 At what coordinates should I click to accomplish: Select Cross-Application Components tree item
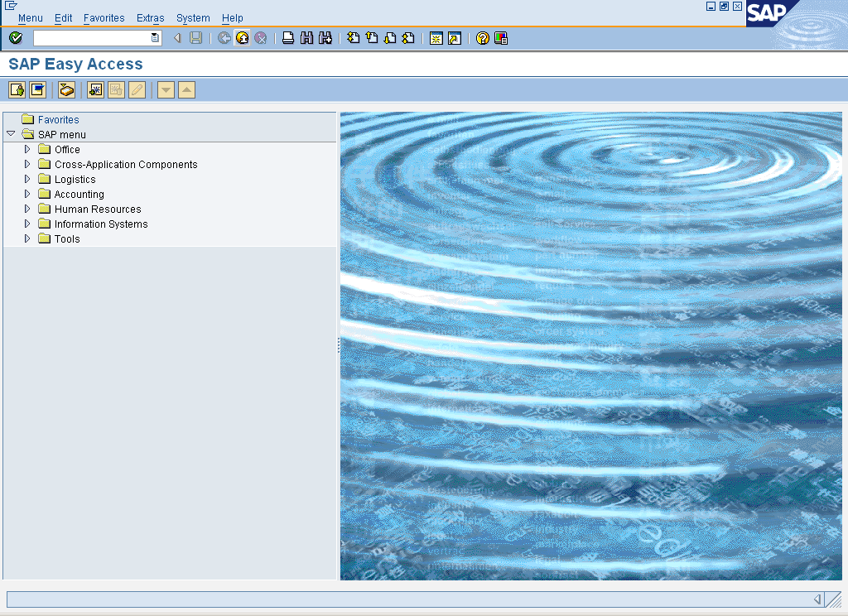[x=126, y=165]
